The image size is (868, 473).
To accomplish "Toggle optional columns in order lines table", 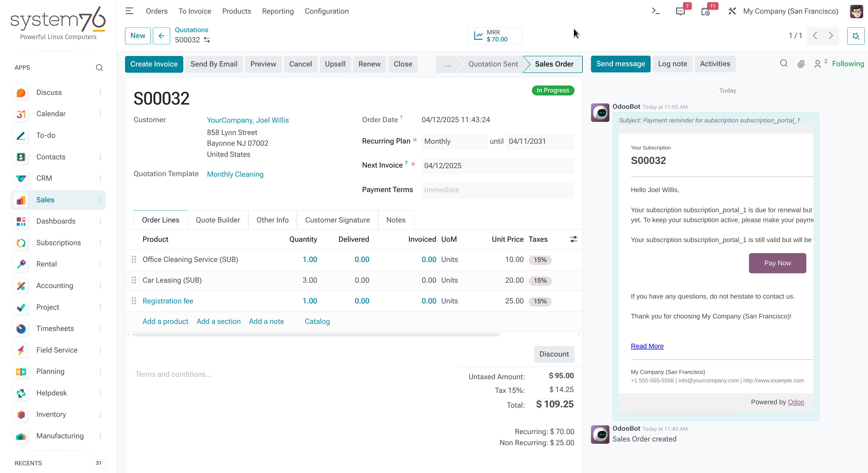I will click(x=573, y=239).
